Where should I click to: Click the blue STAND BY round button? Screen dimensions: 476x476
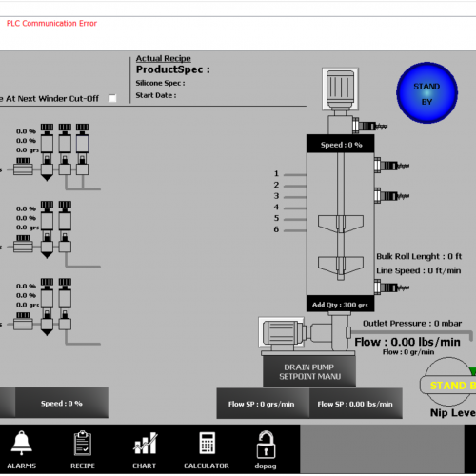(x=426, y=93)
